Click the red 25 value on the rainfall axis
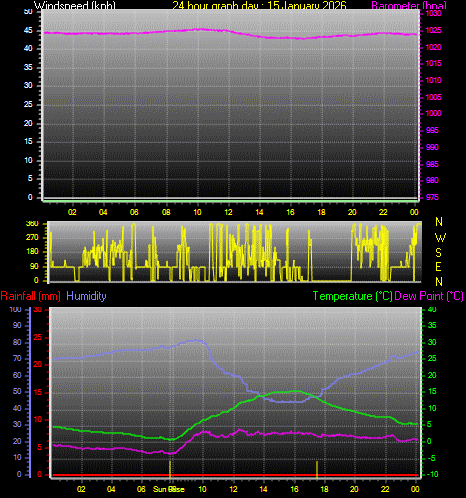Image resolution: width=466 pixels, height=498 pixels. coord(38,337)
